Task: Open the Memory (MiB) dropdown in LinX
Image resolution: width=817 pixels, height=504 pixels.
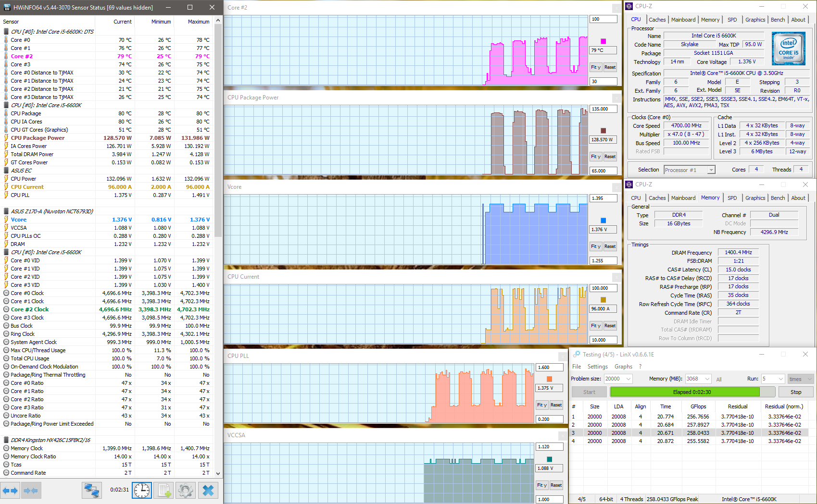Action: coord(707,379)
